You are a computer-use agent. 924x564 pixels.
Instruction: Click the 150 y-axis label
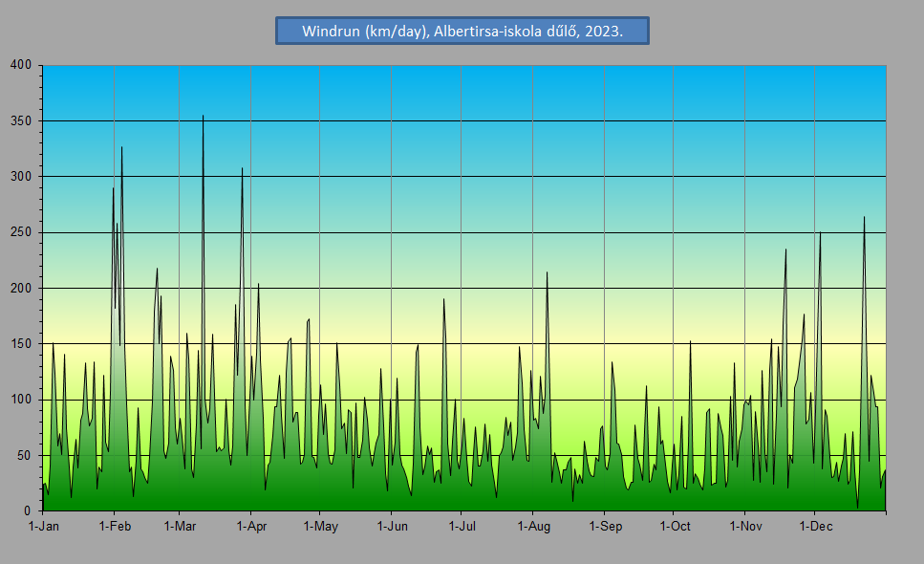coord(21,344)
